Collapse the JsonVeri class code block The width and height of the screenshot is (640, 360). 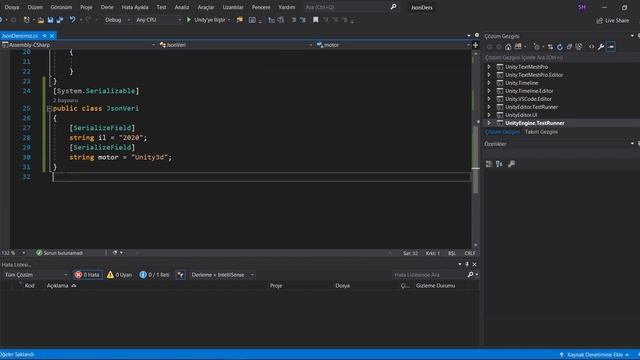[49, 109]
